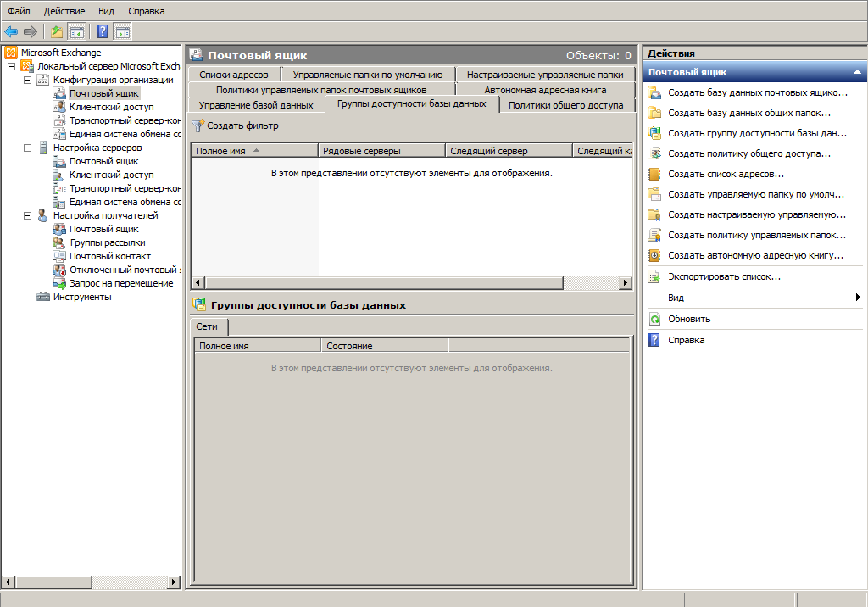Click the Справка help icon in Actions pane
The image size is (868, 607).
pyautogui.click(x=655, y=340)
